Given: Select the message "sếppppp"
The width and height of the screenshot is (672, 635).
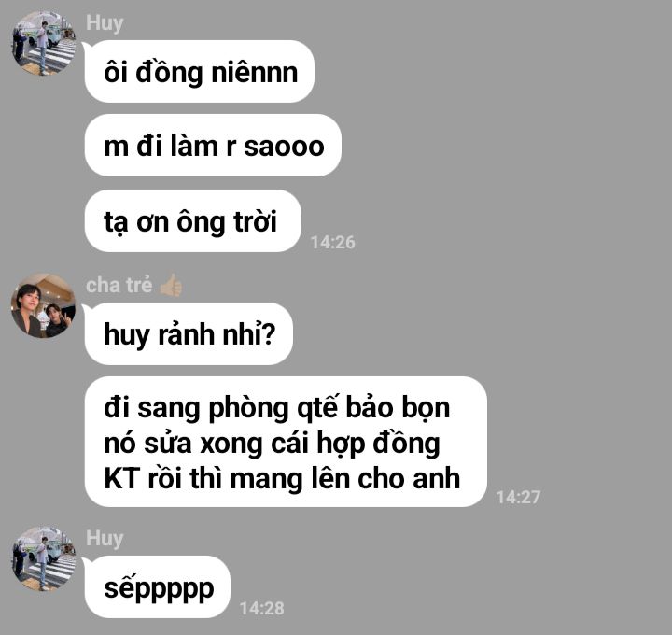Looking at the screenshot, I should (158, 587).
